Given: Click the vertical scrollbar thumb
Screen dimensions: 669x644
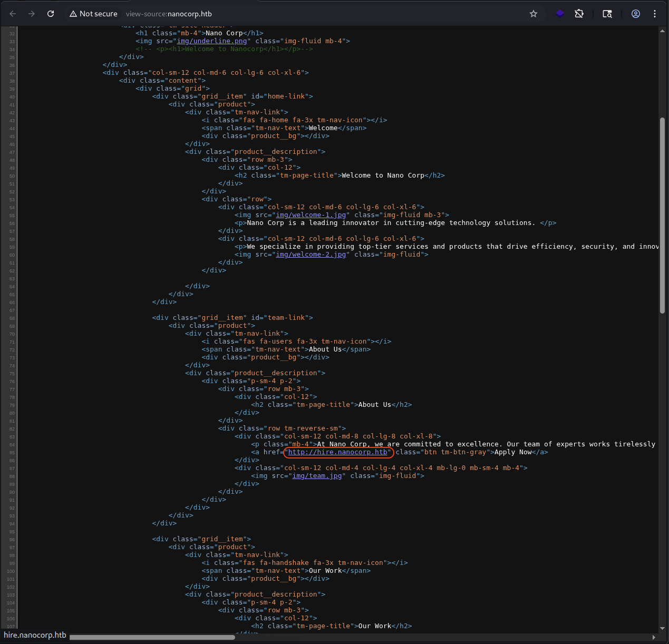Looking at the screenshot, I should [x=662, y=215].
